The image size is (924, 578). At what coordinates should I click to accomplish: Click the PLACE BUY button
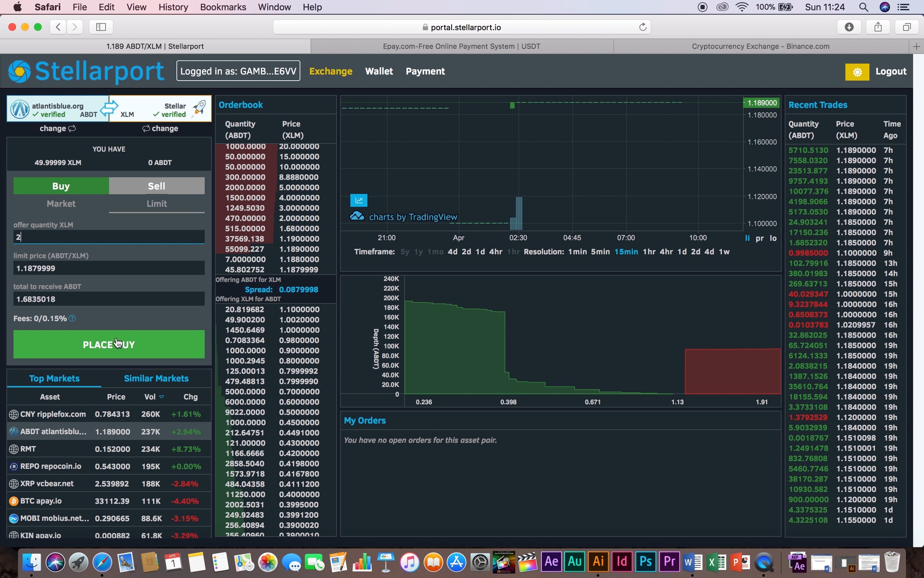[109, 344]
